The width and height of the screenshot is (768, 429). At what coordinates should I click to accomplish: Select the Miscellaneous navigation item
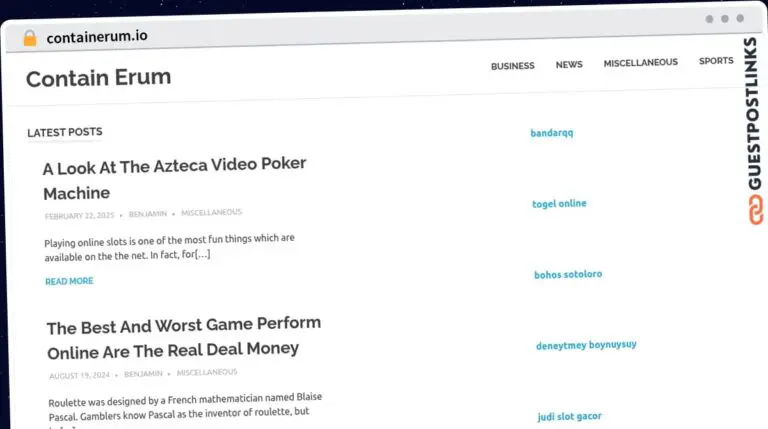pyautogui.click(x=640, y=62)
